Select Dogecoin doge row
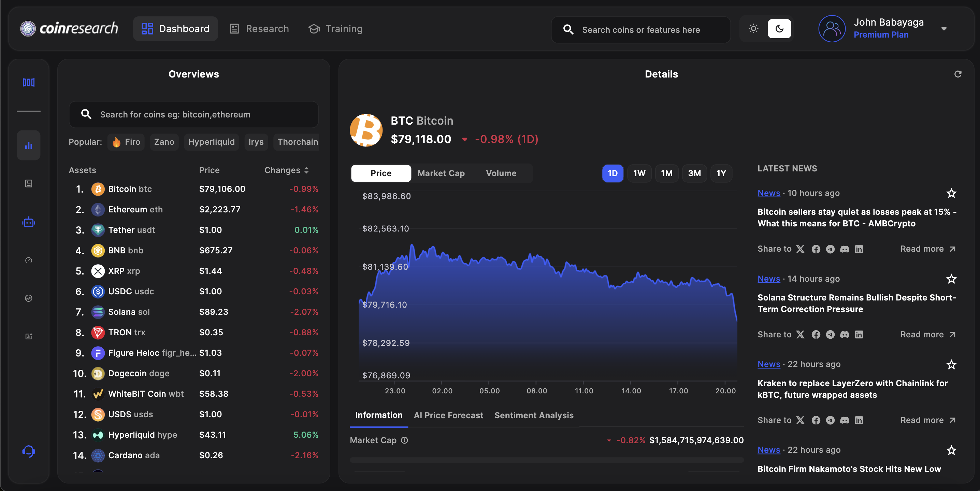The width and height of the screenshot is (980, 491). pyautogui.click(x=193, y=374)
